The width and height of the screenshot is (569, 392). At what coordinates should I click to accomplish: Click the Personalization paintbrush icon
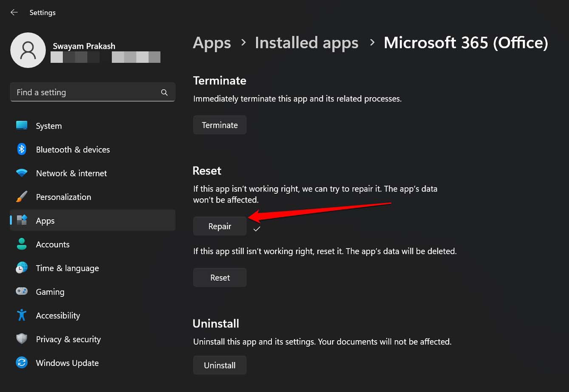(x=22, y=197)
